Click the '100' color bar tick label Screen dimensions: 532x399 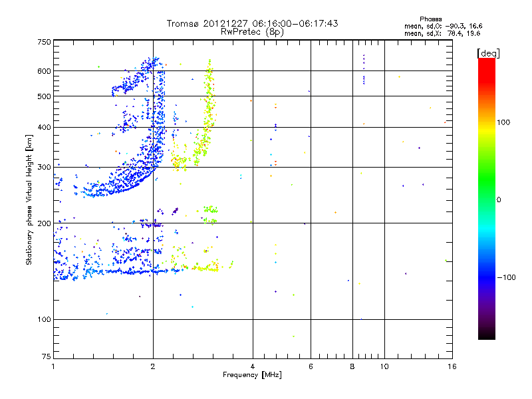(503, 122)
